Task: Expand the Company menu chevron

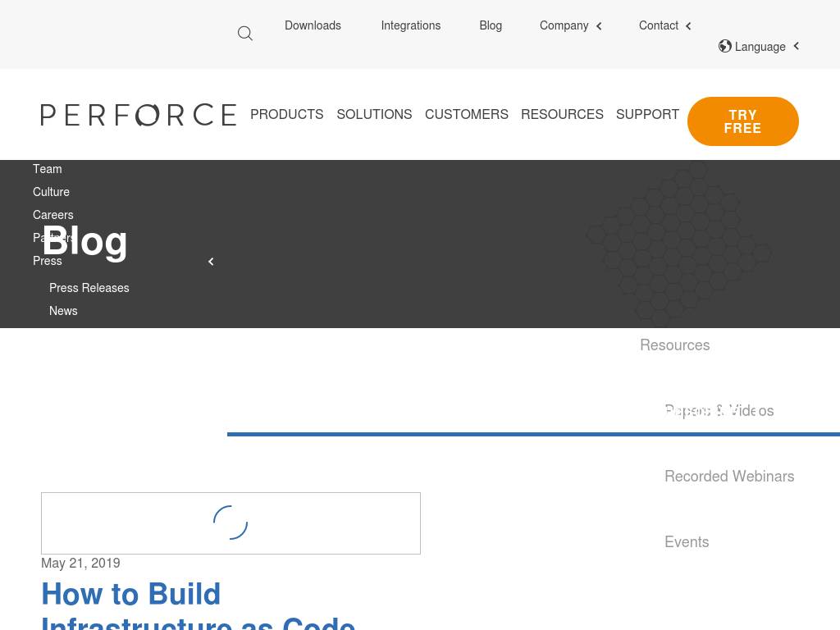Action: (599, 26)
